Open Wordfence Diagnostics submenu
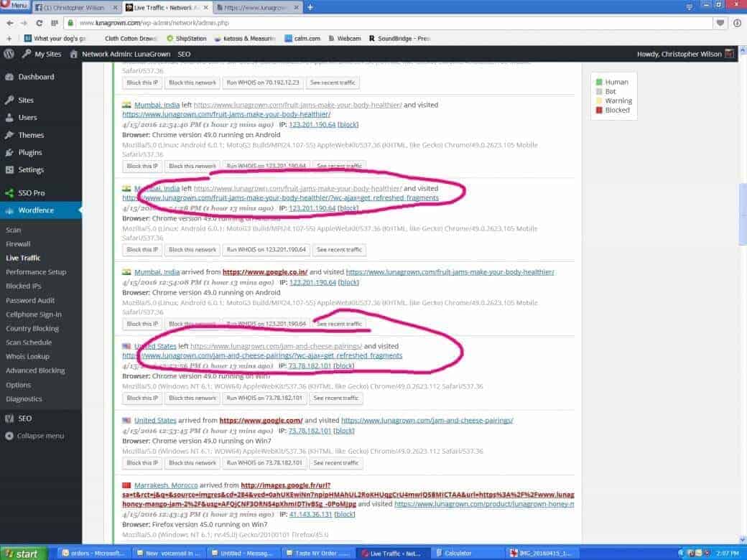The image size is (747, 560). tap(24, 398)
